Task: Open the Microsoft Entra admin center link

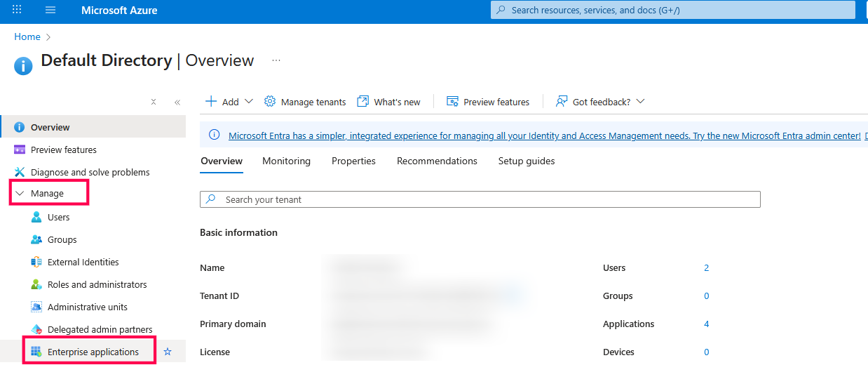Action: coord(545,136)
